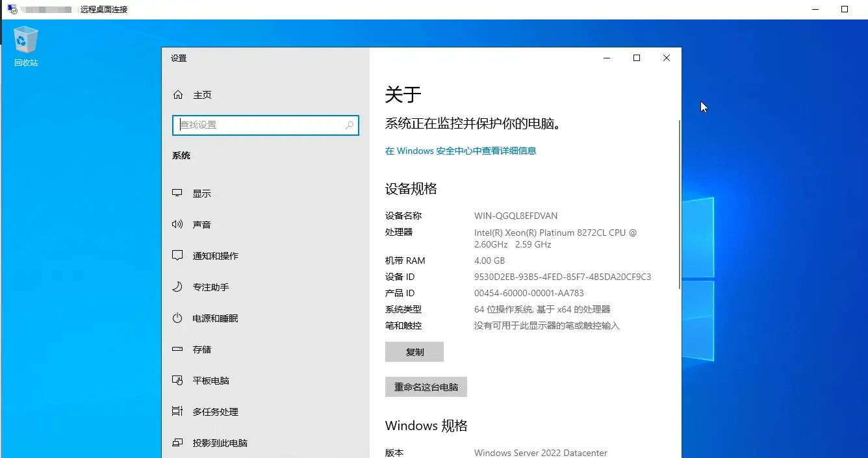This screenshot has height=458, width=868.
Task: Click device ID 9530D2EB-93B5-4FED value
Action: pyautogui.click(x=563, y=277)
